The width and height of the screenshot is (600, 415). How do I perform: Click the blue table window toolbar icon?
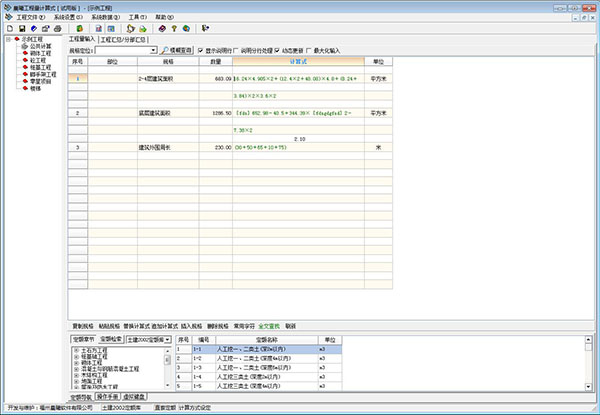point(111,28)
